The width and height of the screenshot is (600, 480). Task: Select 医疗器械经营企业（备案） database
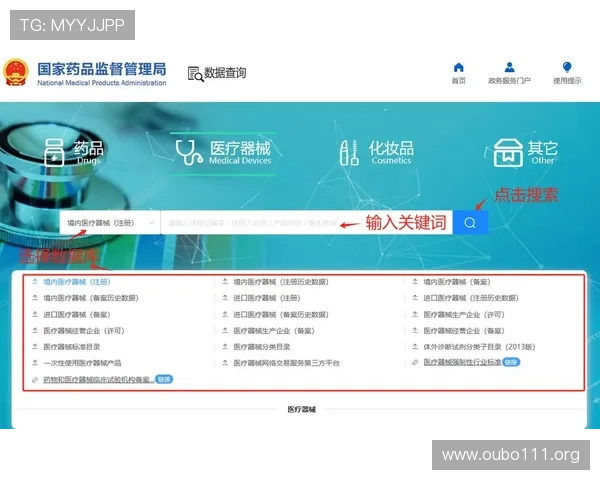[464, 331]
